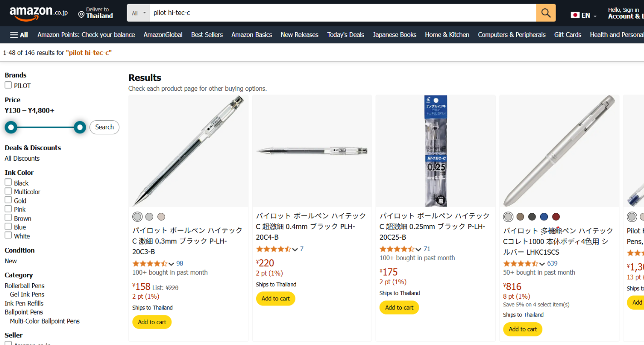Open the Gel Ink Pens category link

point(27,295)
